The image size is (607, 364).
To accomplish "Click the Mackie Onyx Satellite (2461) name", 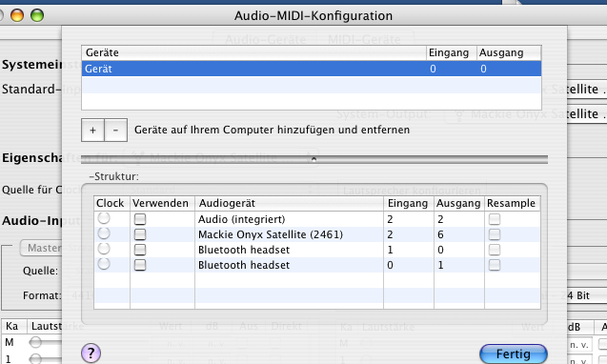I will pos(271,234).
